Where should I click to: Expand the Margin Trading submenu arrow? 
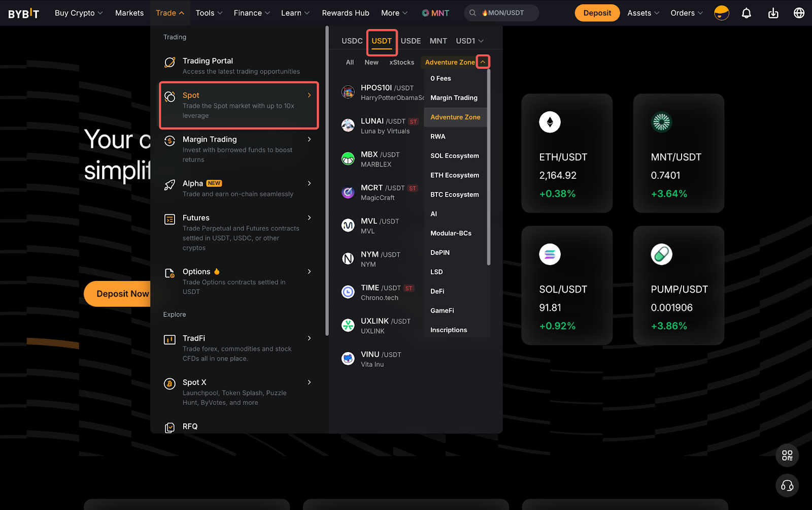[309, 139]
